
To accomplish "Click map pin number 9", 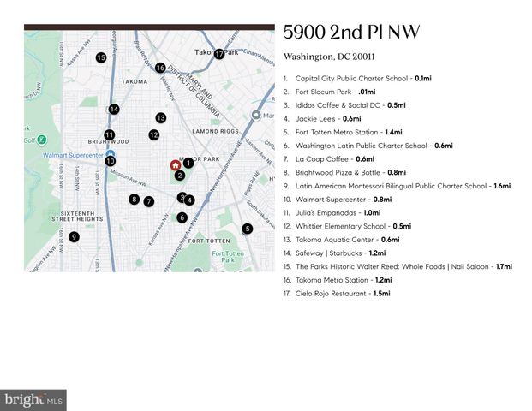I will (75, 237).
